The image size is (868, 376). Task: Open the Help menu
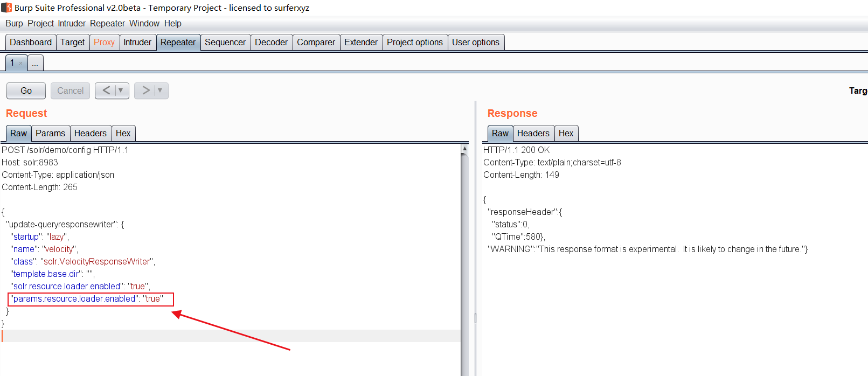(173, 23)
